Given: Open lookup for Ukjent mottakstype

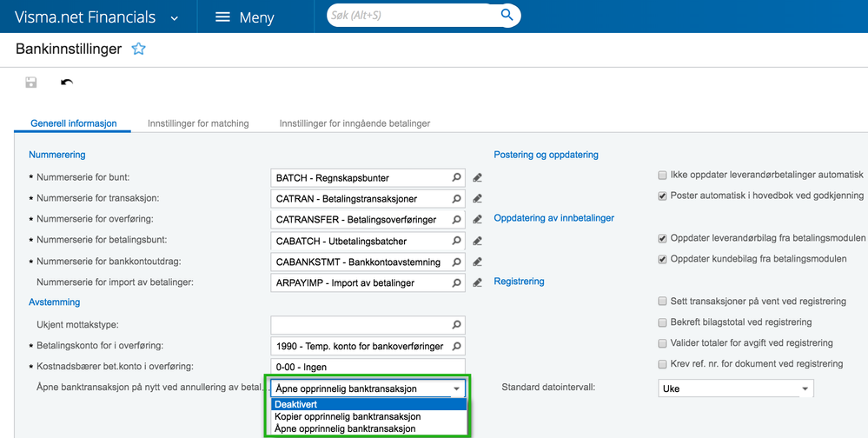Looking at the screenshot, I should [x=457, y=324].
